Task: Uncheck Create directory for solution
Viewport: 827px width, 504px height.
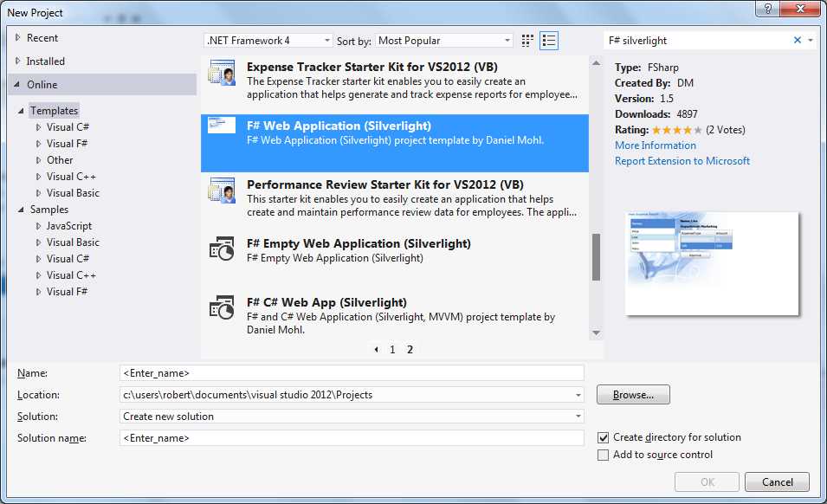Action: [x=604, y=437]
